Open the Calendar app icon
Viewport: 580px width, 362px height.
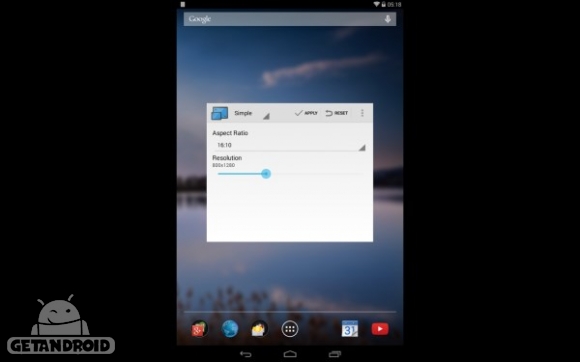click(350, 329)
